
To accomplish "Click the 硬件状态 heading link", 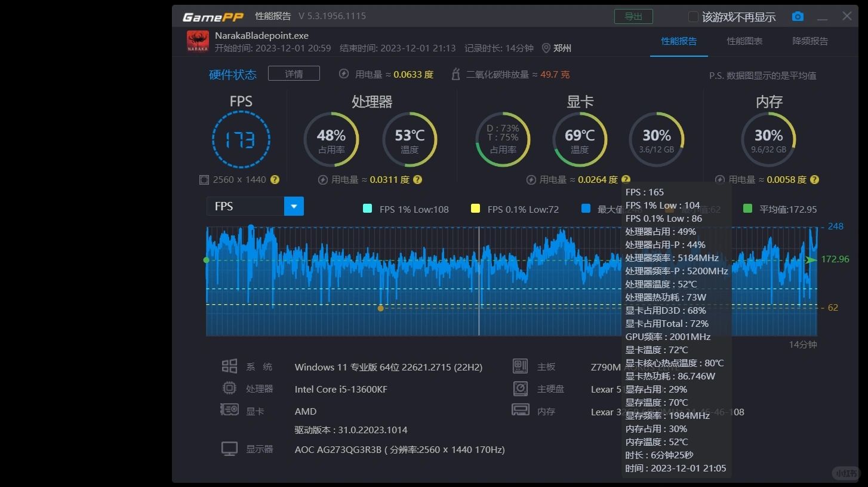I will pos(233,75).
